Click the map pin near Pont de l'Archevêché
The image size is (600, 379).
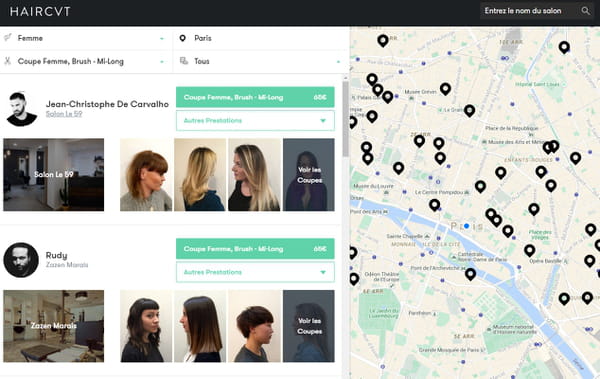click(470, 274)
